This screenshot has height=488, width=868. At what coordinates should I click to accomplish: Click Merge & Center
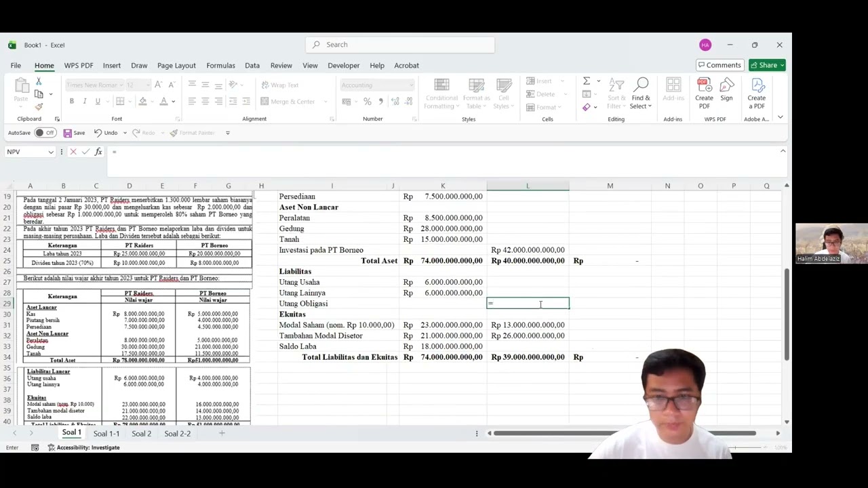[288, 102]
